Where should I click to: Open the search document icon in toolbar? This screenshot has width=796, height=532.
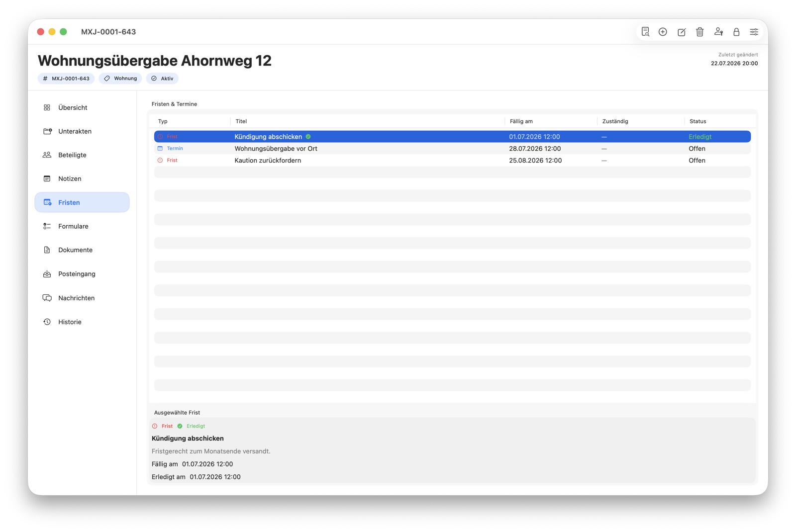[x=645, y=32]
